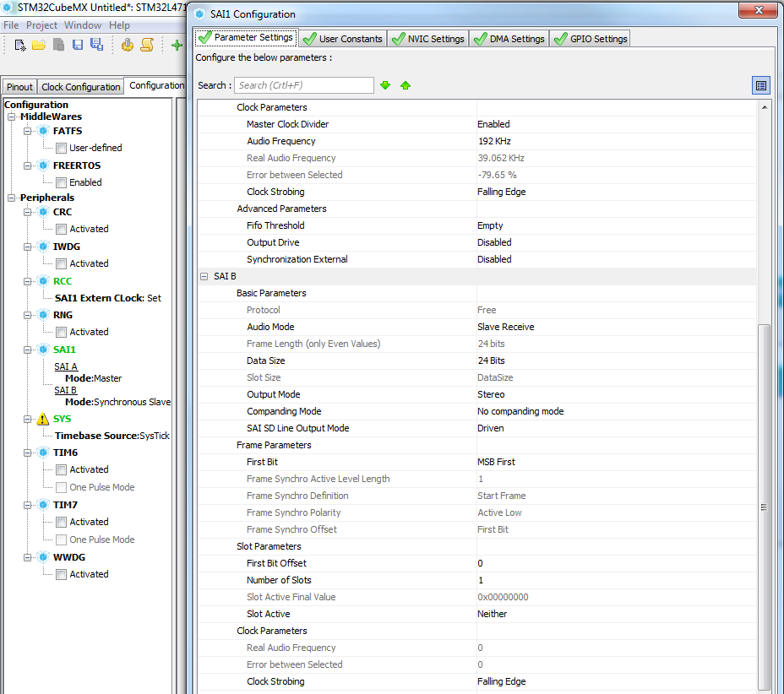Collapse the SAI1 tree node

pos(28,350)
